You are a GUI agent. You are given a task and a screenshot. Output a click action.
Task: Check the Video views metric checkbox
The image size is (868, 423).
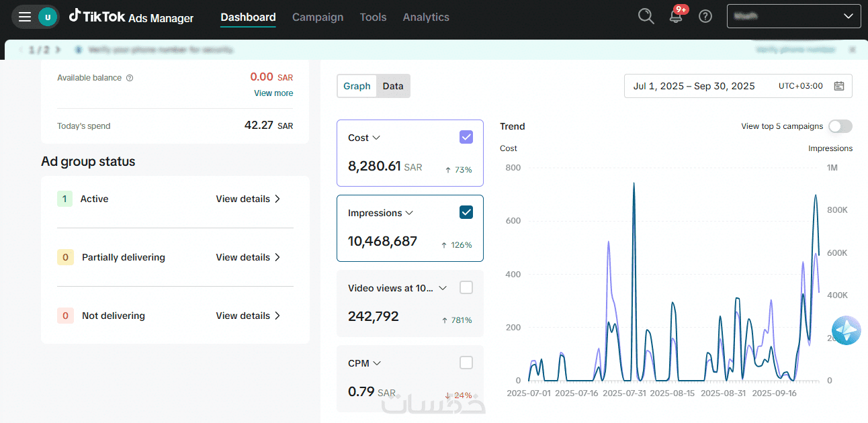466,287
